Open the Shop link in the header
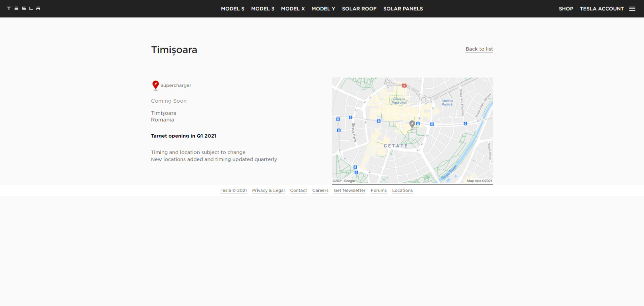The height and width of the screenshot is (306, 644). pyautogui.click(x=566, y=9)
